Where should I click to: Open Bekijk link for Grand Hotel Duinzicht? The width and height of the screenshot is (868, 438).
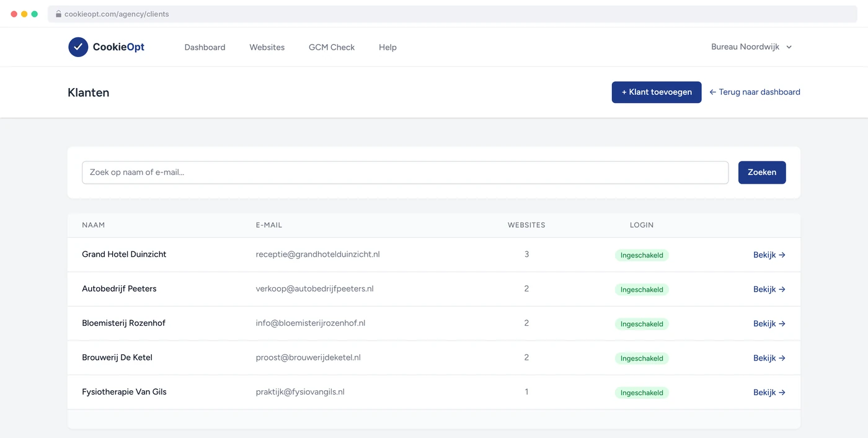tap(769, 255)
